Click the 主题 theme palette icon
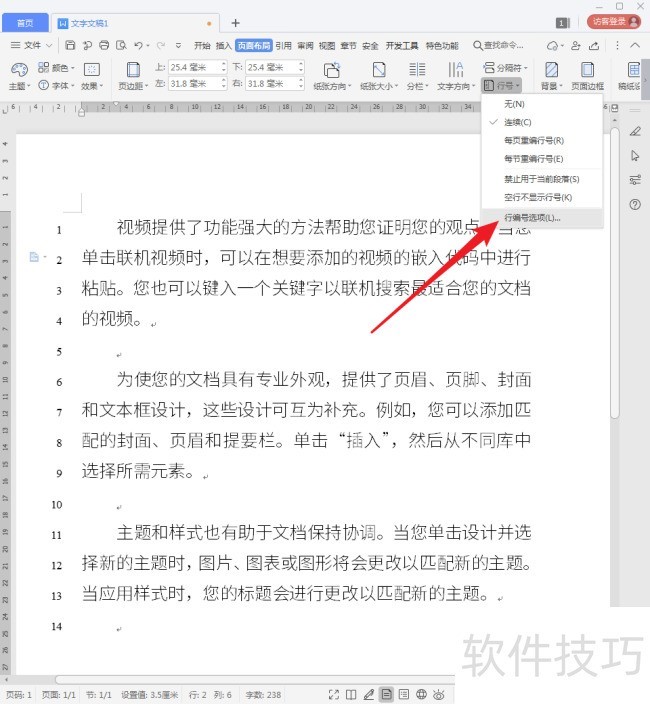 (x=19, y=70)
